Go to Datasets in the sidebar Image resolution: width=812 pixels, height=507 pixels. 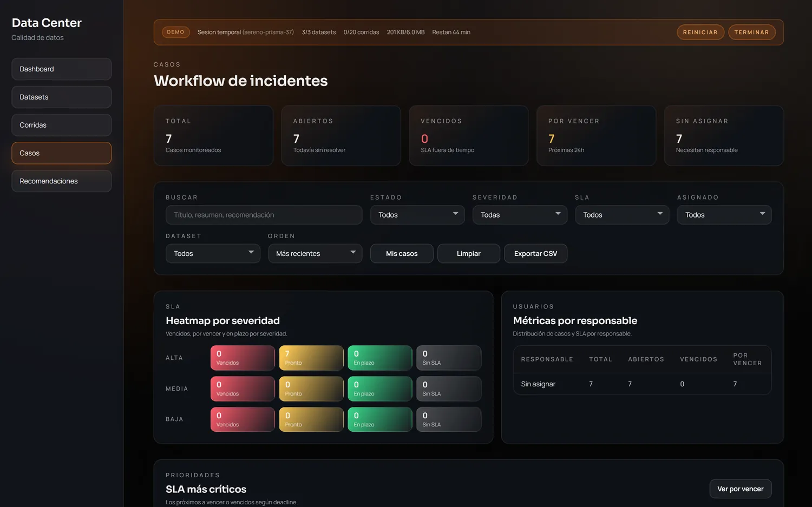coord(61,97)
